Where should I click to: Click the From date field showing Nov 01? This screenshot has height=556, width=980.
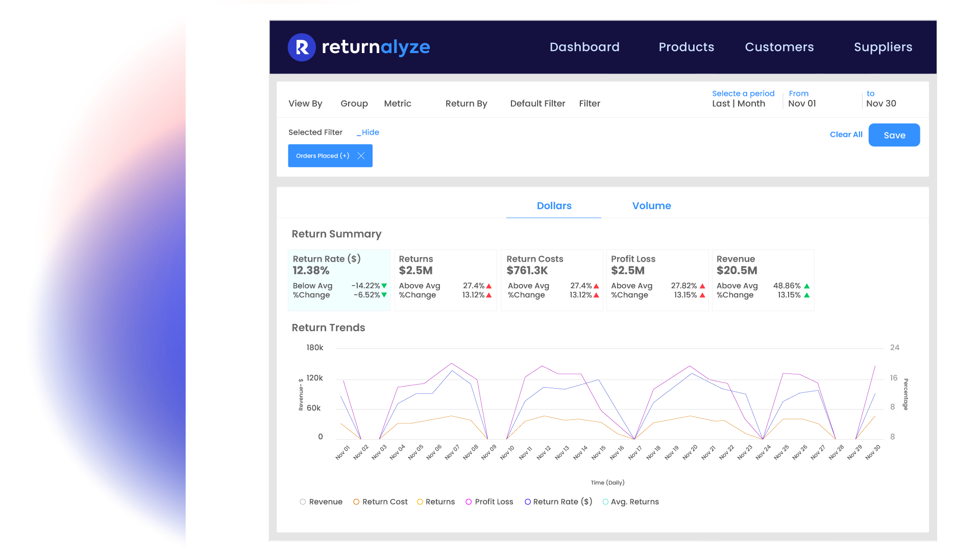(x=801, y=103)
